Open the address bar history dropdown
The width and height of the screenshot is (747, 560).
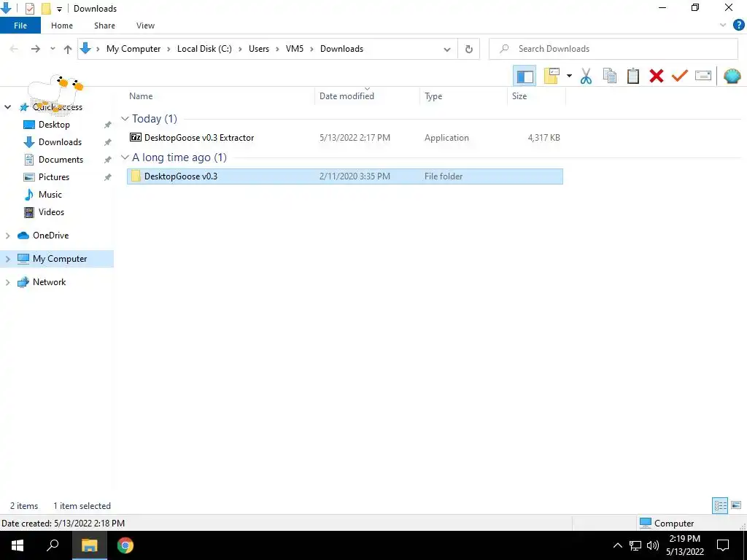click(x=447, y=49)
